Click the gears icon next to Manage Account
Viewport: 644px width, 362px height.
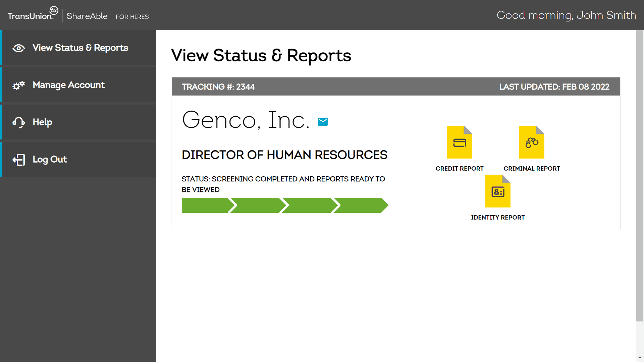click(18, 85)
